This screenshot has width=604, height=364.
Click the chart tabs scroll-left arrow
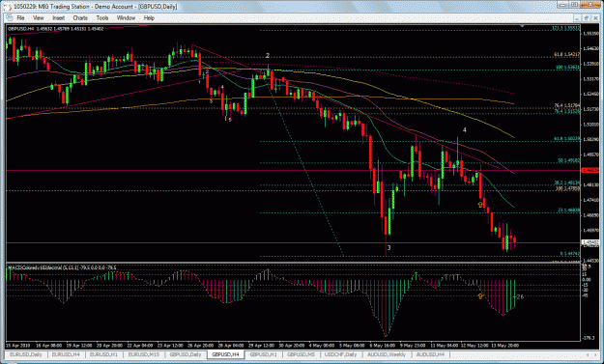pyautogui.click(x=587, y=354)
